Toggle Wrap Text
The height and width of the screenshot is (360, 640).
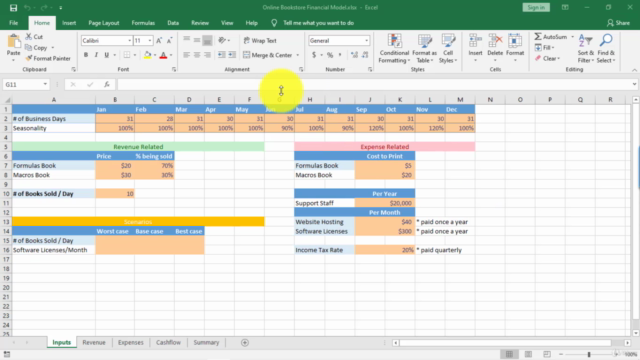click(x=260, y=40)
